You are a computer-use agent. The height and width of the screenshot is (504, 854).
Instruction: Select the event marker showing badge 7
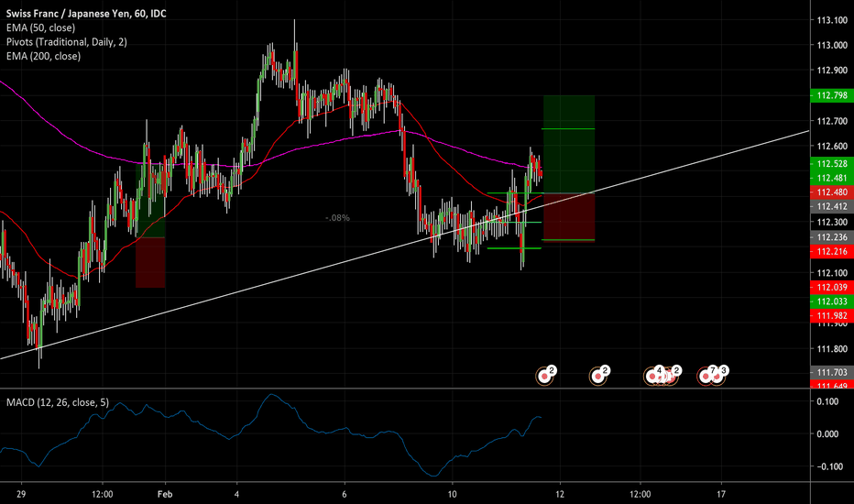tap(706, 376)
